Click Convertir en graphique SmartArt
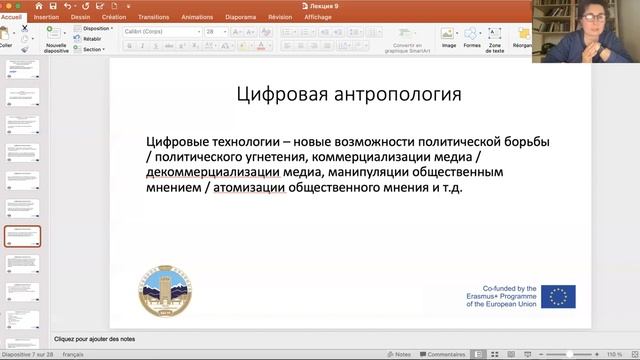The width and height of the screenshot is (640, 360). (407, 40)
